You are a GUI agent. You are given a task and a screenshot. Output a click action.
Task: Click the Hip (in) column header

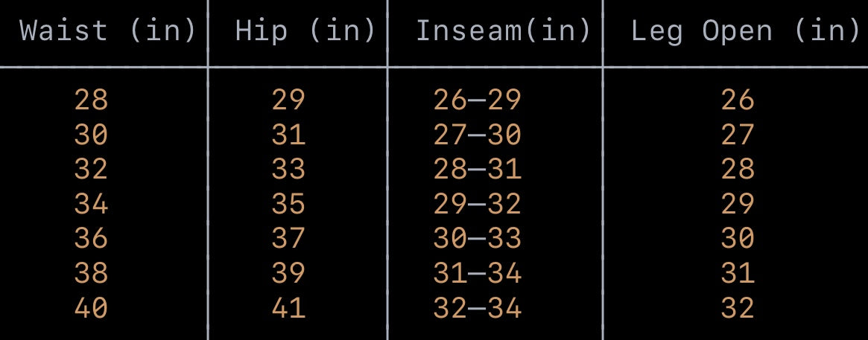point(305,31)
